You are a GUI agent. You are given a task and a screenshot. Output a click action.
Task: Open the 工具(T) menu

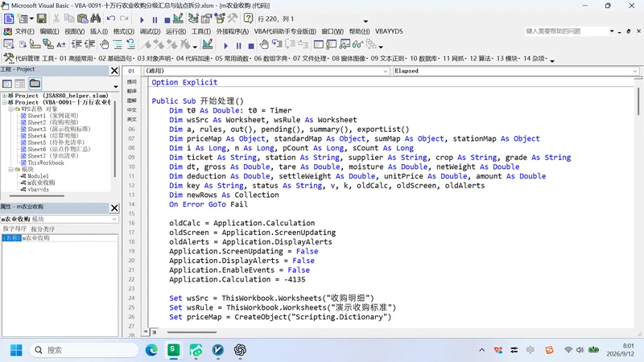[x=201, y=31]
